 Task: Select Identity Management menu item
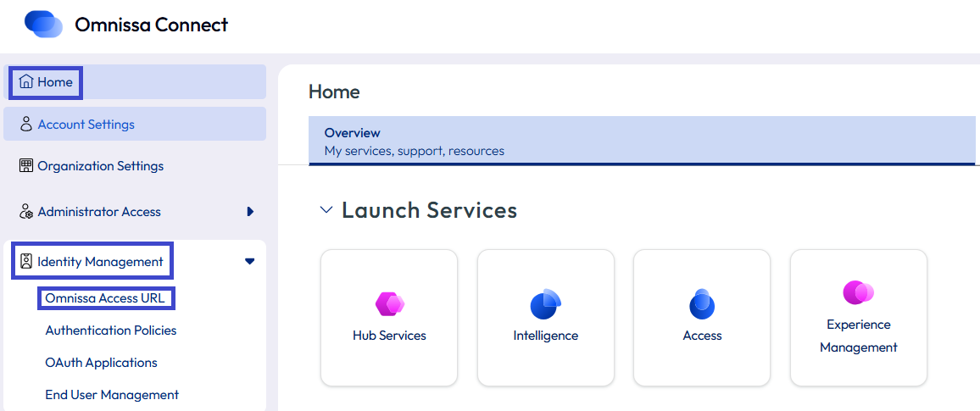(x=135, y=261)
